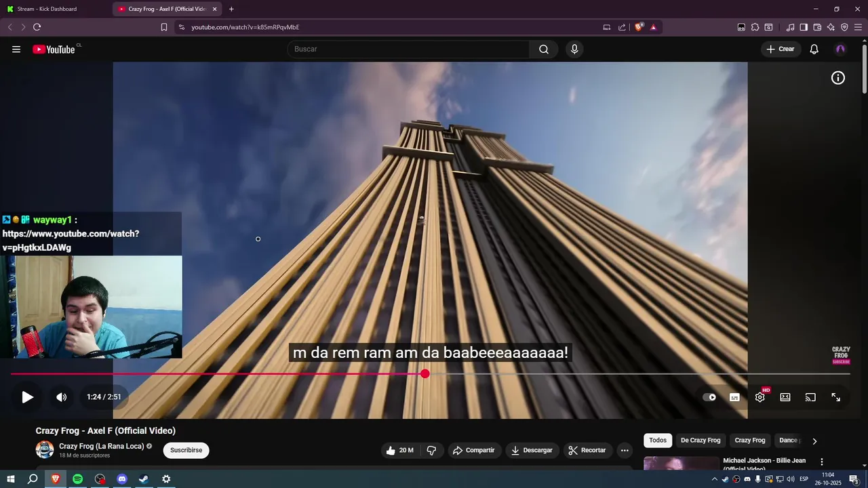Click the Compartir share button
This screenshot has height=488, width=868.
474,450
